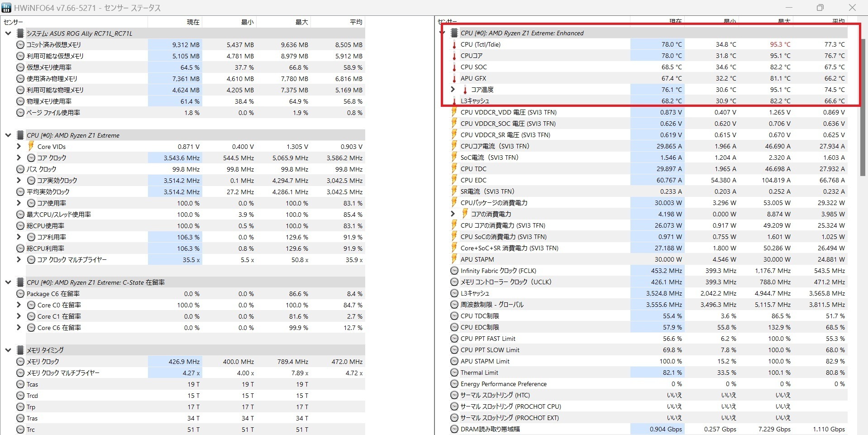
Task: Click the left 現在 column header
Action: pyautogui.click(x=175, y=22)
